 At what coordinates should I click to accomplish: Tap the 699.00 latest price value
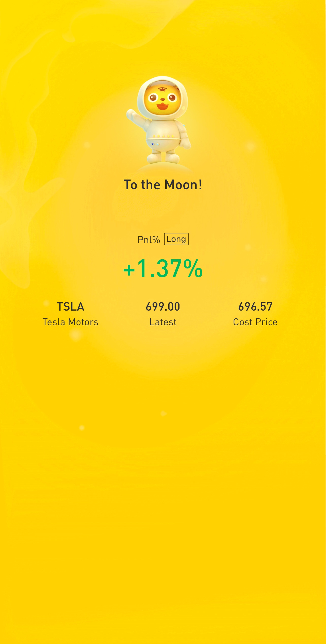[163, 307]
